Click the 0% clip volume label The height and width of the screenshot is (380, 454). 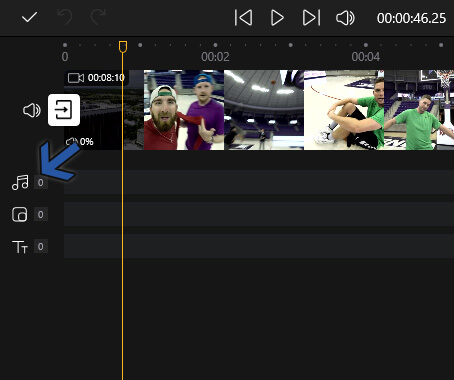(86, 142)
